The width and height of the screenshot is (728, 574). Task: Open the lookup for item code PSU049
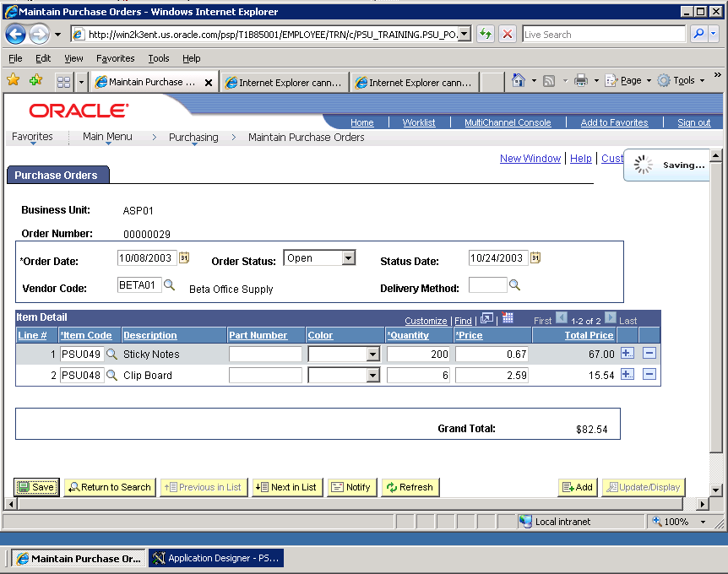pos(111,355)
